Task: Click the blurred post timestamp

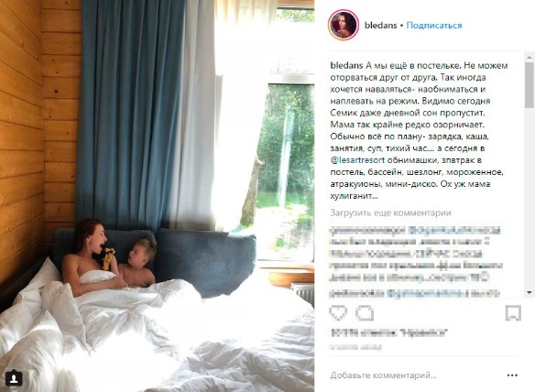Action: (x=355, y=347)
